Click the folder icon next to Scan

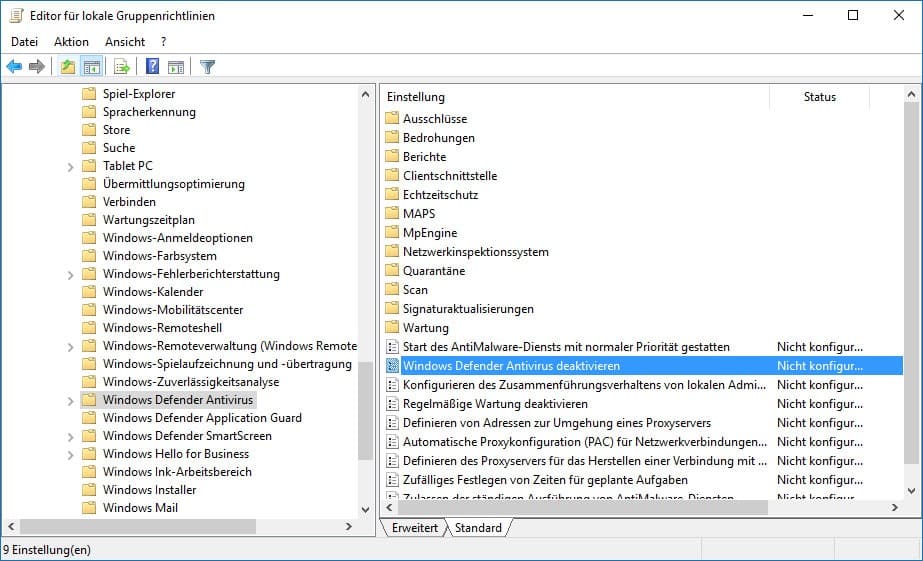(x=392, y=289)
